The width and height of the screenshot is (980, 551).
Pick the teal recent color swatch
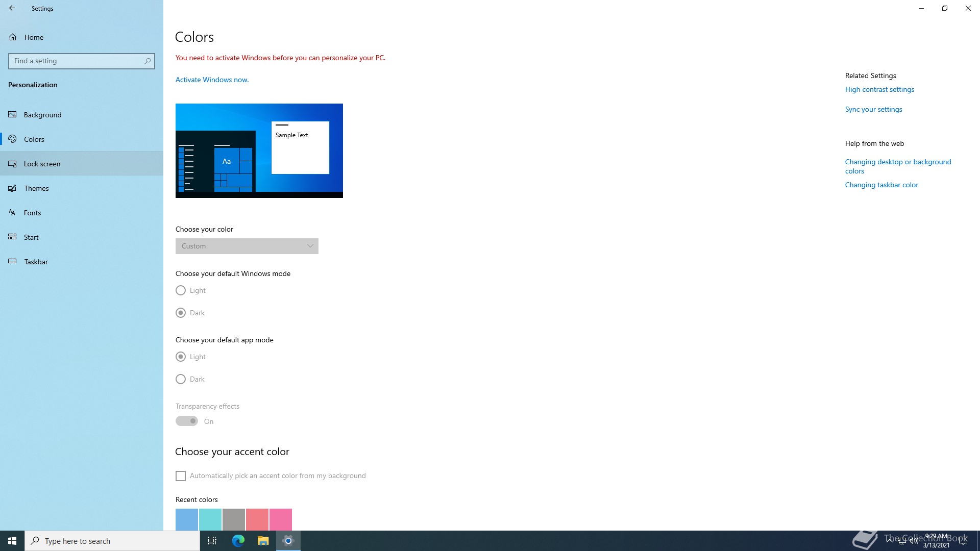(210, 519)
